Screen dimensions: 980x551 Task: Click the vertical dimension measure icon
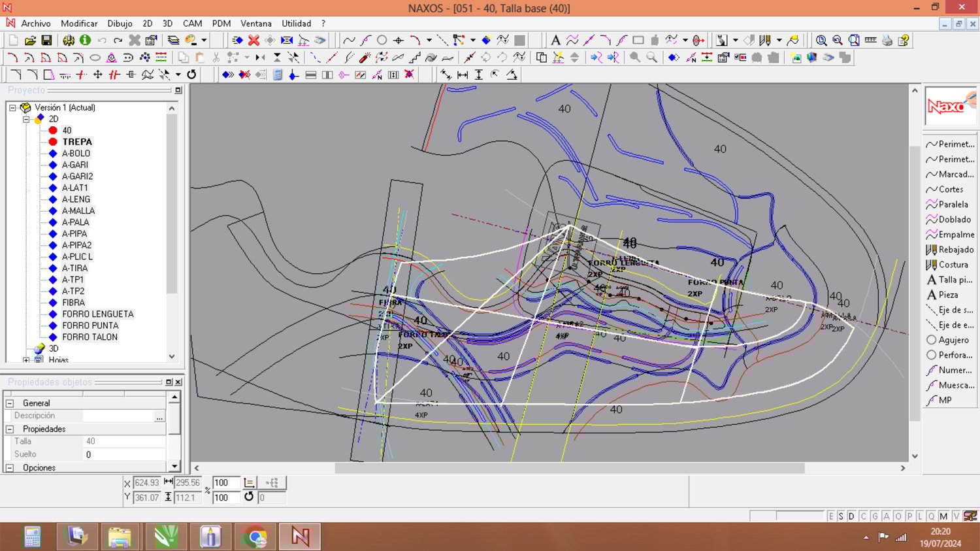[479, 75]
